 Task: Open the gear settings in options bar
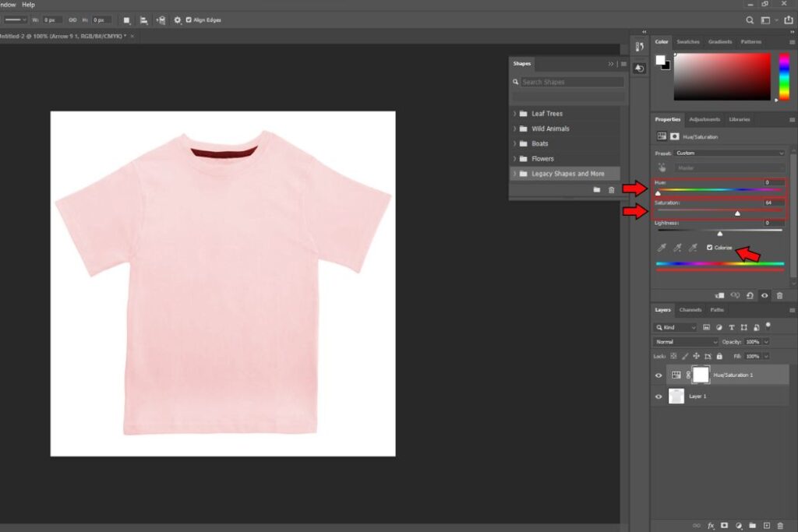point(177,20)
